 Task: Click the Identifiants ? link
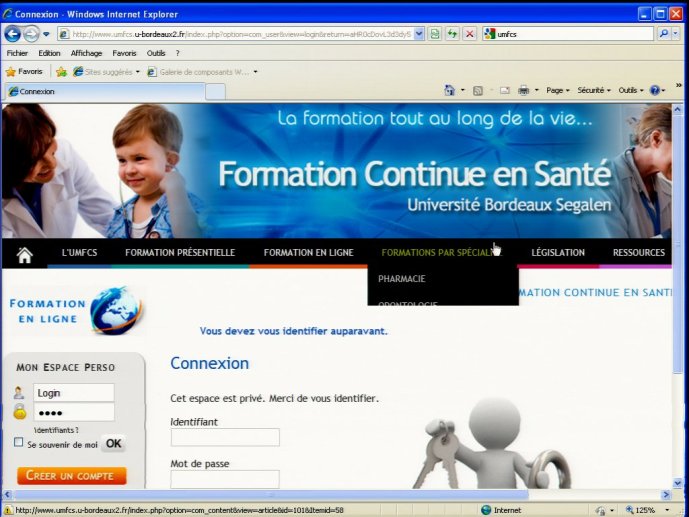coord(56,430)
